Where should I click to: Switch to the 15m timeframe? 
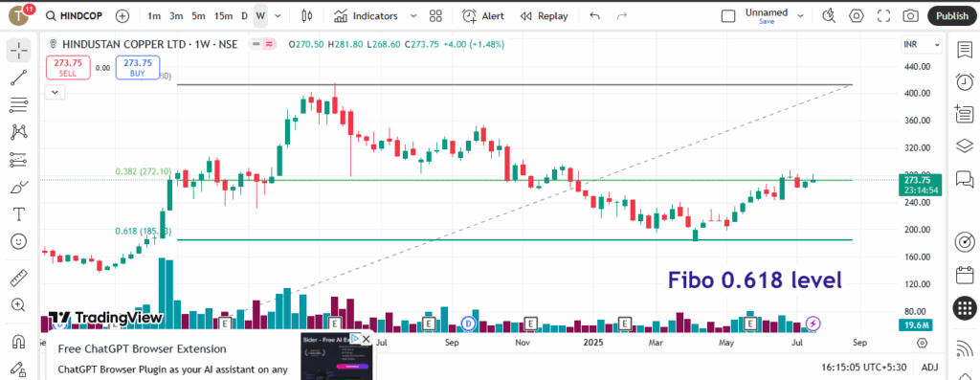pos(223,16)
